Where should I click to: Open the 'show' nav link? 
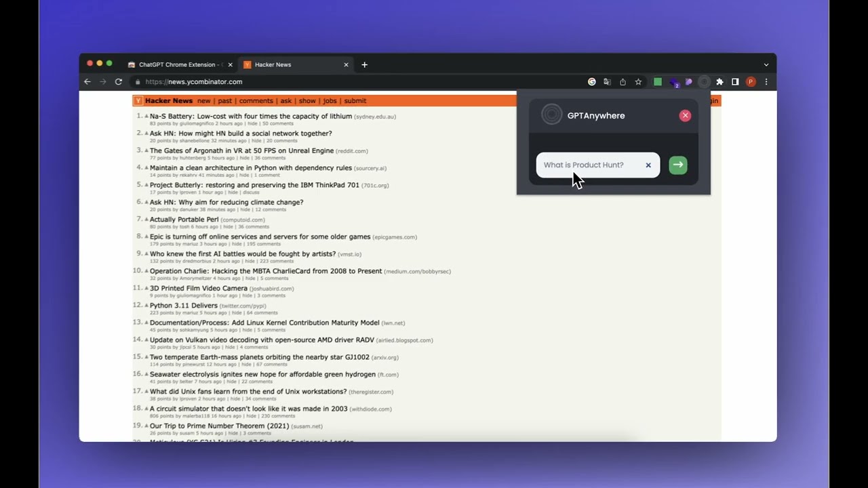(307, 101)
